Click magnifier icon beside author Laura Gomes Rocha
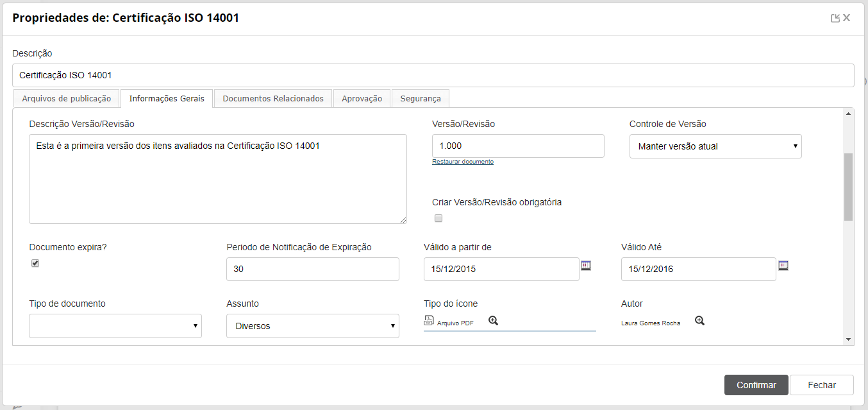The width and height of the screenshot is (868, 410). 699,321
